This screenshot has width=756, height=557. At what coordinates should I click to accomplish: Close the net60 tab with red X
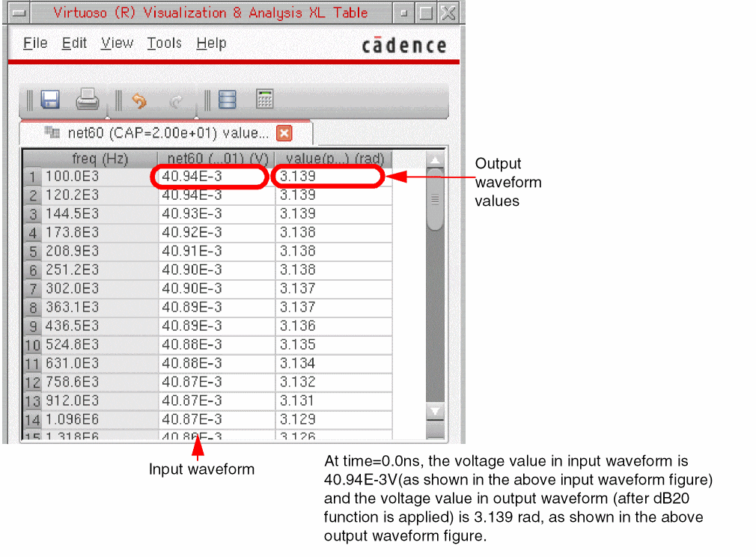[x=284, y=133]
